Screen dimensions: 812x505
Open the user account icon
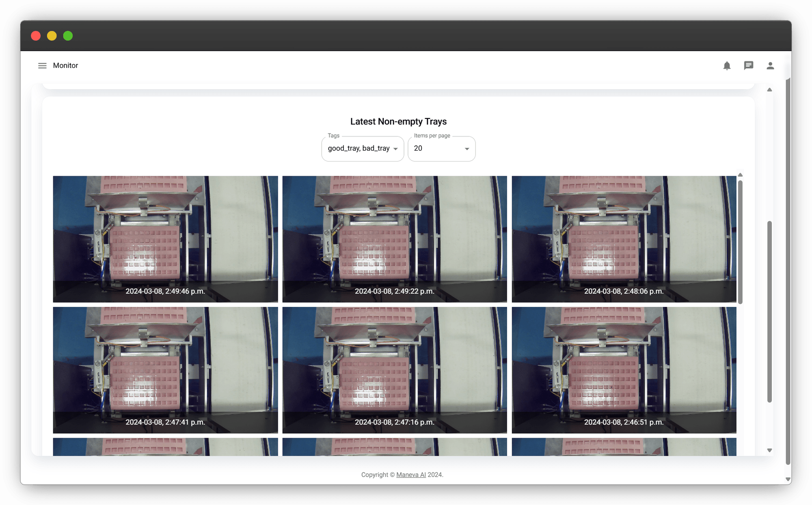click(x=770, y=66)
